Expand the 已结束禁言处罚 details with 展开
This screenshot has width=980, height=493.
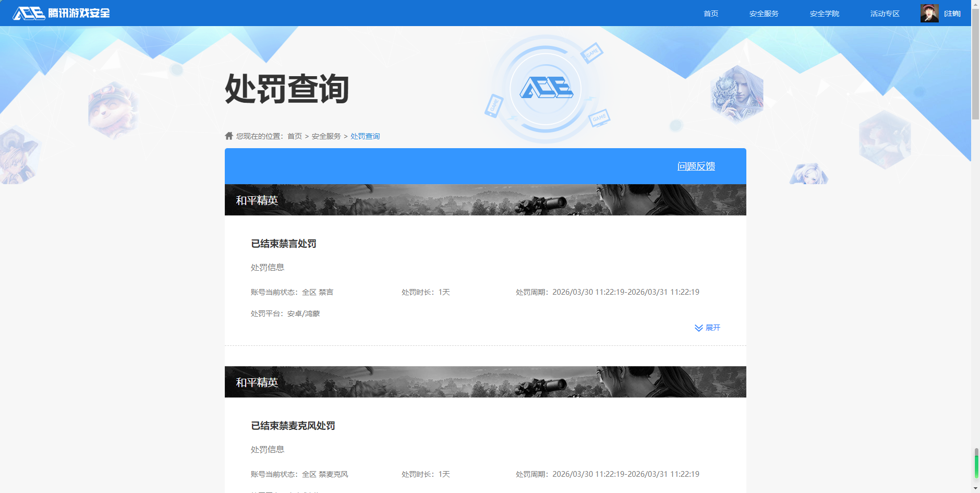tap(707, 328)
